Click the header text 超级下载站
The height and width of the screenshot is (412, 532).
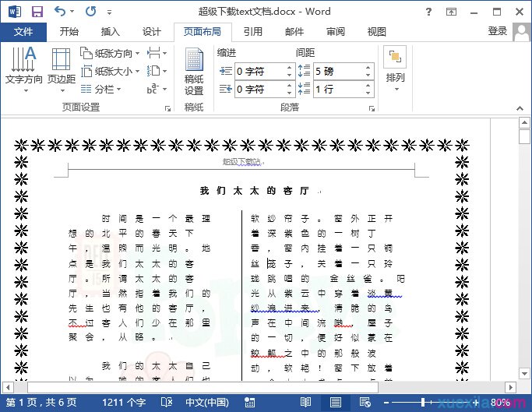tap(241, 162)
